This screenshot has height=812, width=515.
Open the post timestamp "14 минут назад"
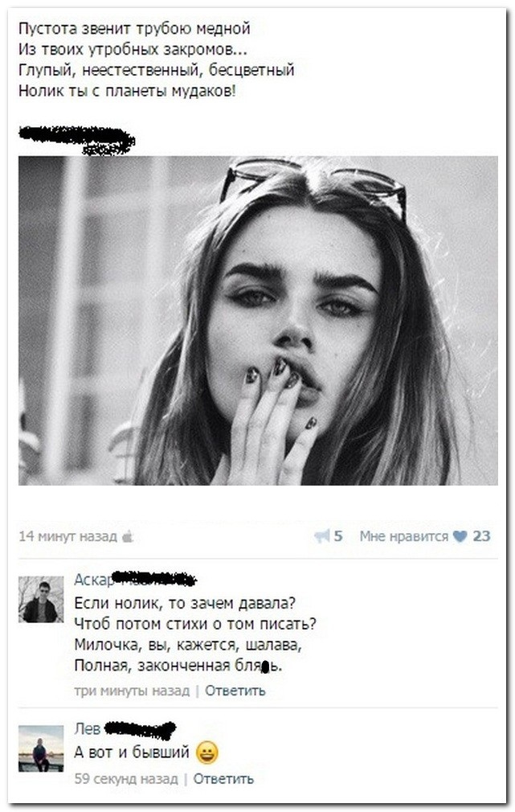click(x=67, y=536)
